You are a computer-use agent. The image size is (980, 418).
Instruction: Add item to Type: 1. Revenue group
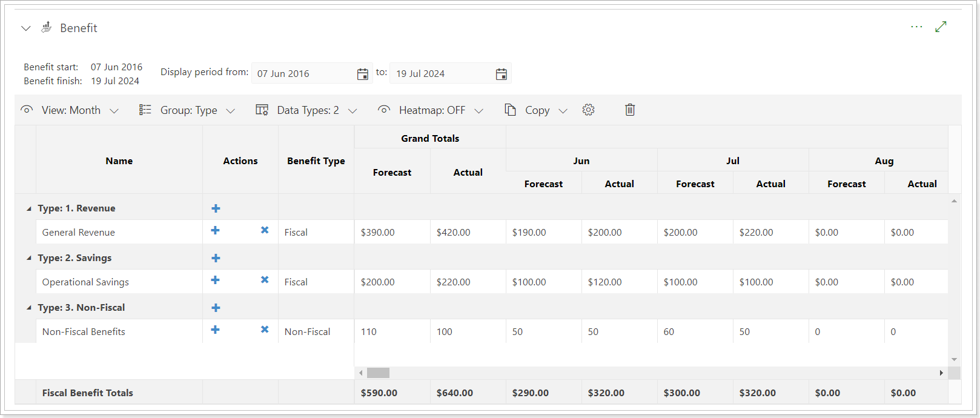216,208
